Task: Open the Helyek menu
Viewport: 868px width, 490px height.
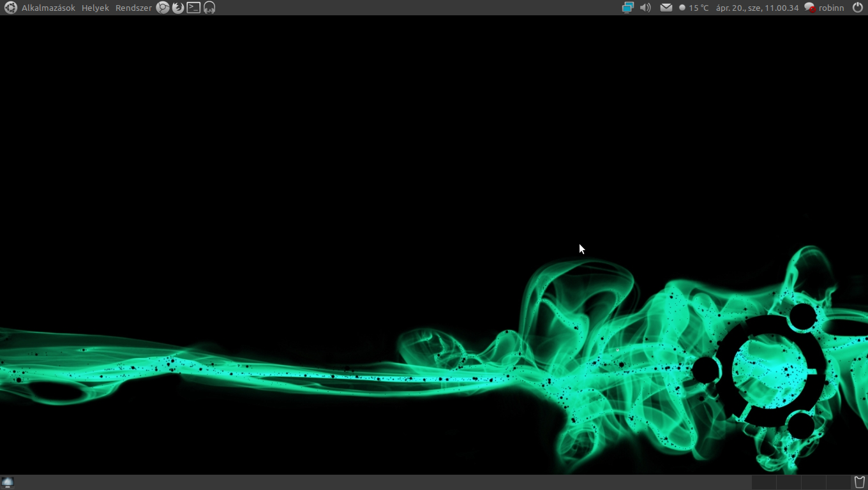Action: tap(95, 8)
